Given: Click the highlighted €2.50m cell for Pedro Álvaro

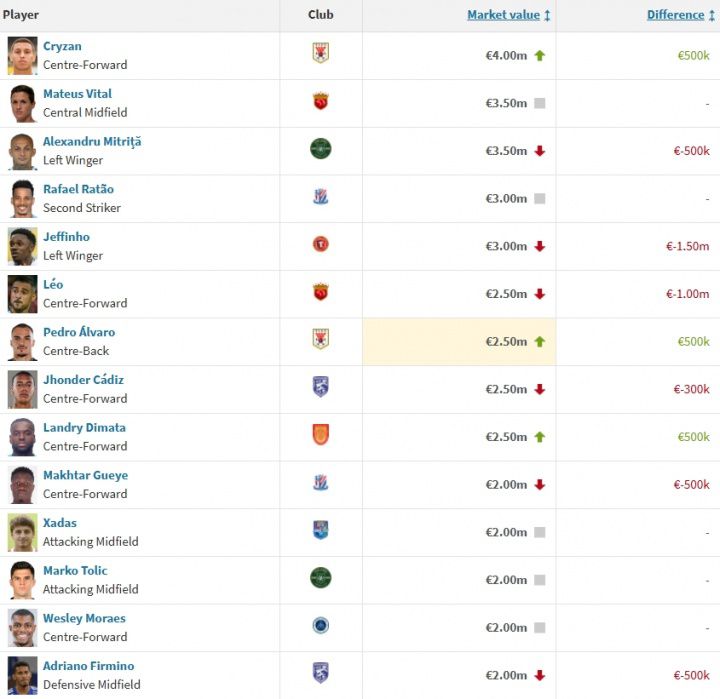Looking at the screenshot, I should [x=459, y=342].
